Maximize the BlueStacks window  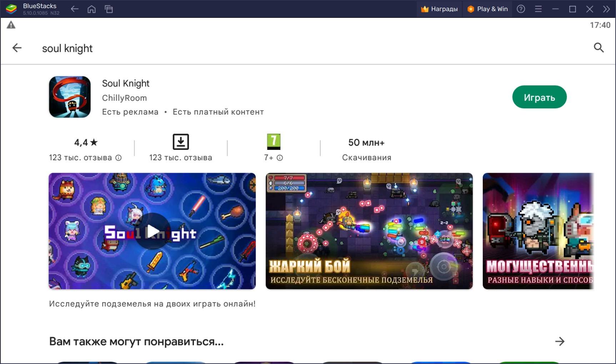pos(572,9)
